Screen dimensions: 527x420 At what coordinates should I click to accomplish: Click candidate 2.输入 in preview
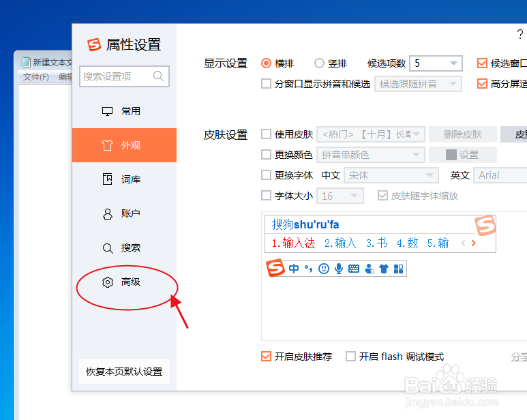[340, 243]
